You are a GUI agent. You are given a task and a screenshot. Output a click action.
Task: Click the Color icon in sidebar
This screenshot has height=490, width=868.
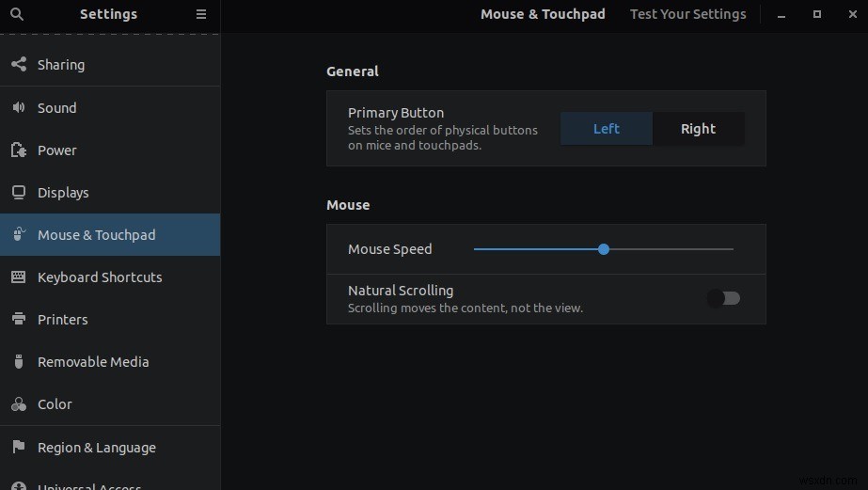click(18, 404)
